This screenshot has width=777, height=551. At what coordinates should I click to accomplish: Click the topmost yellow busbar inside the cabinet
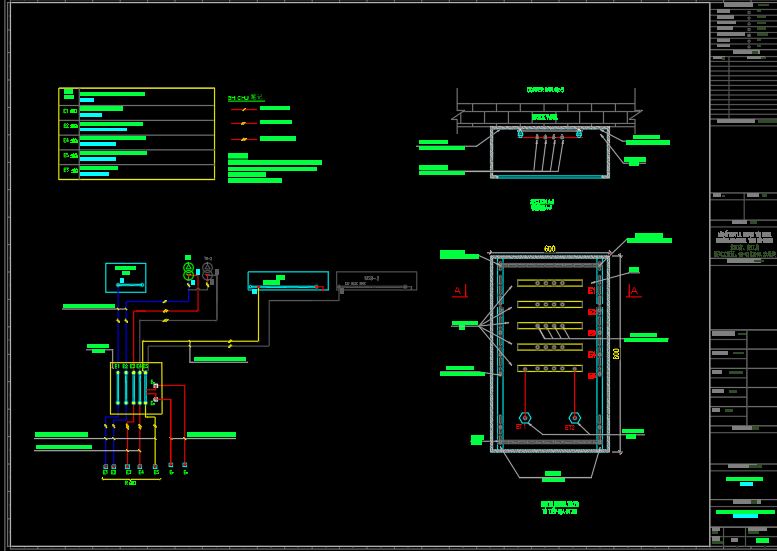(549, 283)
